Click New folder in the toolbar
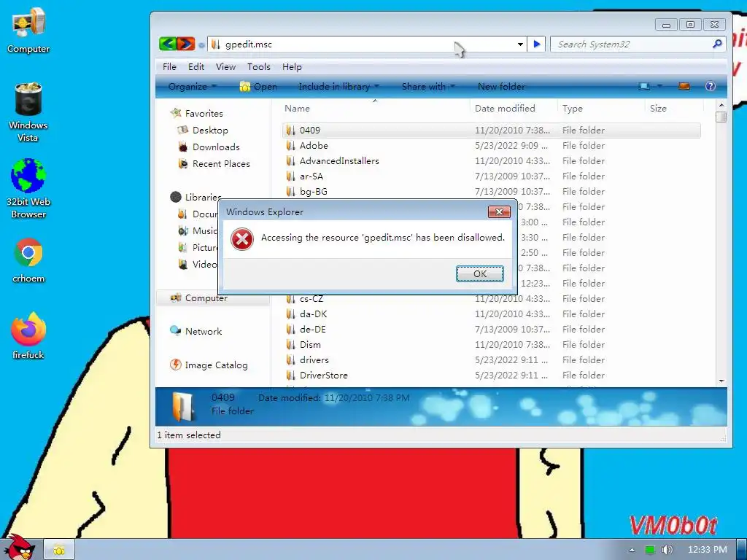Viewport: 747px width, 560px height. 501,86
